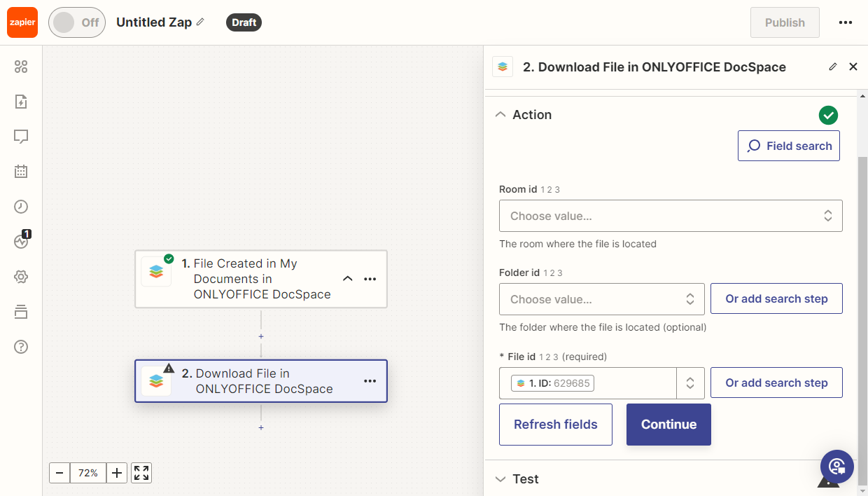Viewport: 868px width, 496px height.
Task: Click the fit-to-view canvas icon
Action: (141, 473)
